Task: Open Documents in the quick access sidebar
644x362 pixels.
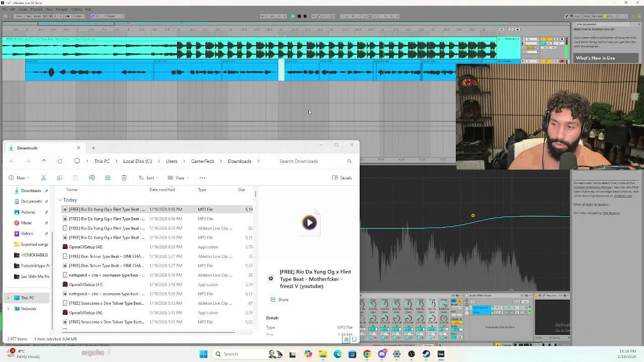Action: point(31,201)
